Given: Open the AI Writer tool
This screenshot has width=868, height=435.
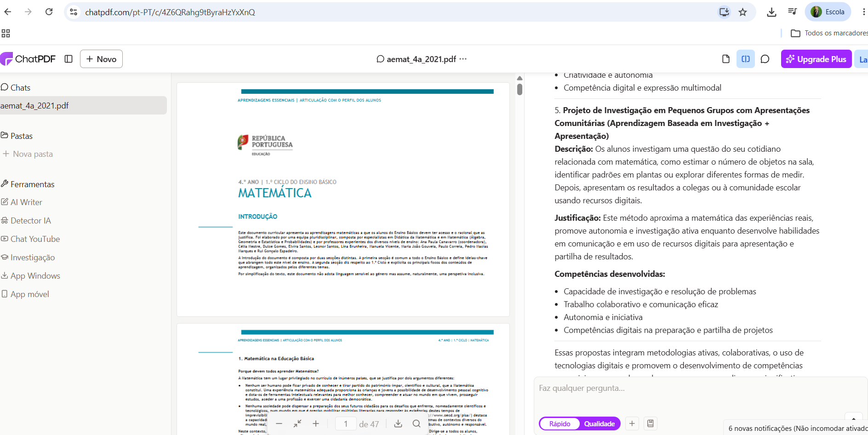Looking at the screenshot, I should (x=22, y=202).
